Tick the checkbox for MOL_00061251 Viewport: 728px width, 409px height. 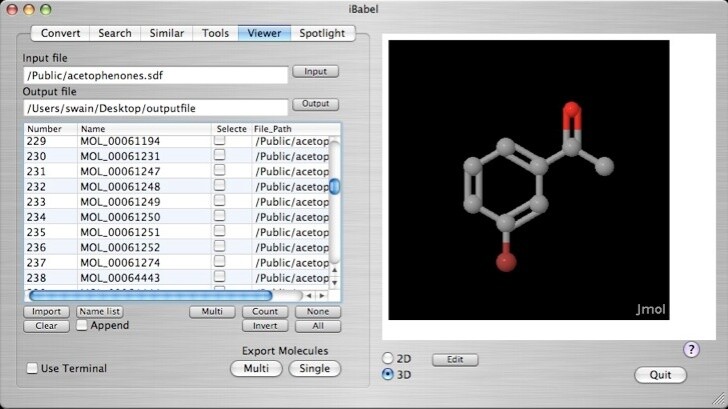(220, 231)
